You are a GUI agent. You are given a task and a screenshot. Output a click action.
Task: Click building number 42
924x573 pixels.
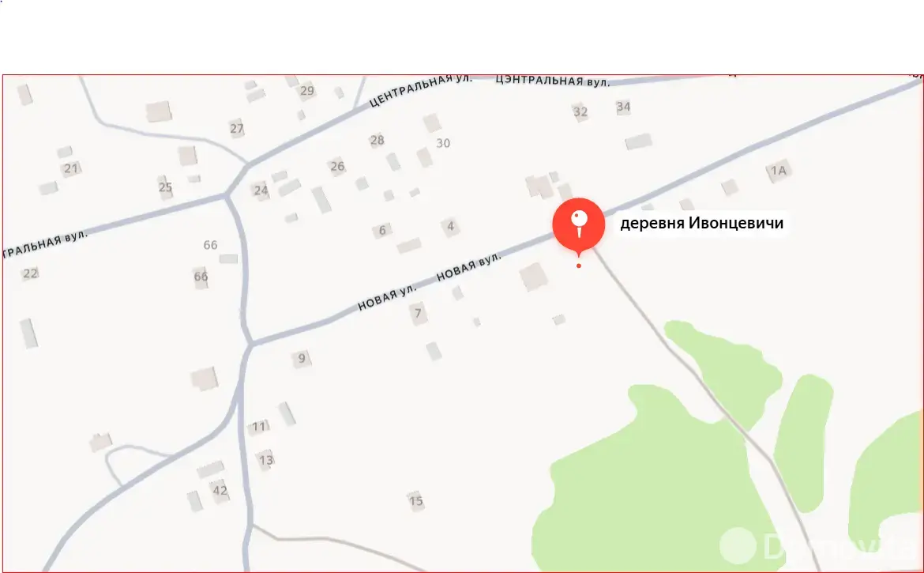coord(220,491)
